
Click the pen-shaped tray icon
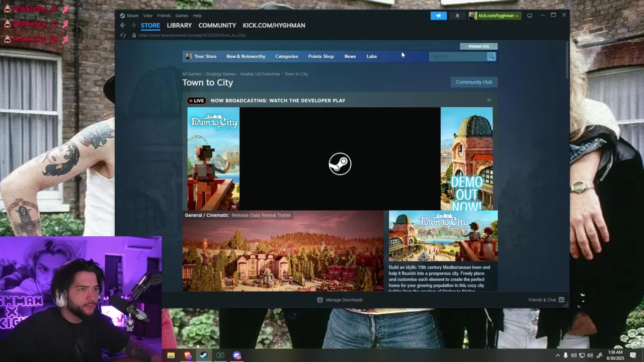point(599,355)
